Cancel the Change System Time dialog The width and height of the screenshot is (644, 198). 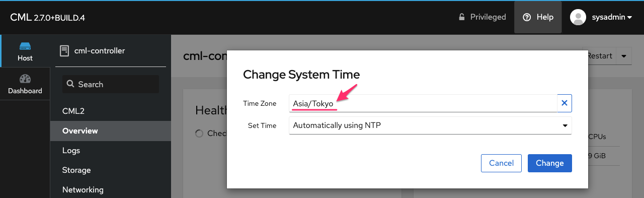pos(501,163)
